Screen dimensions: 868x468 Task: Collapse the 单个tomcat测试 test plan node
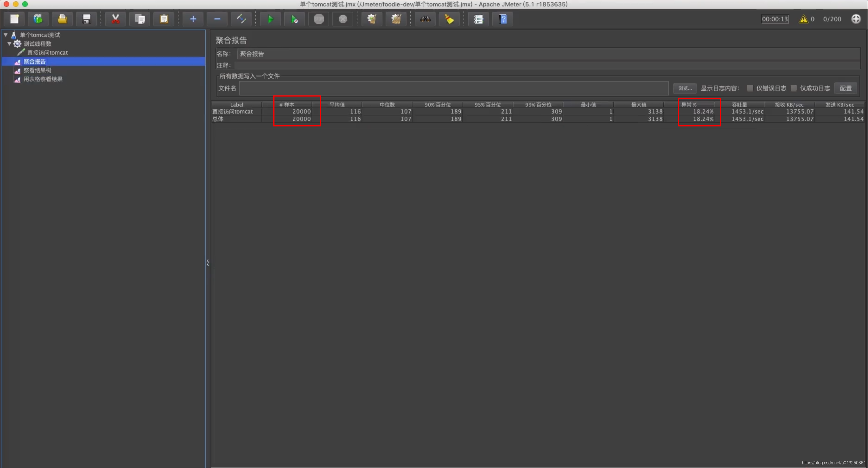pyautogui.click(x=6, y=35)
